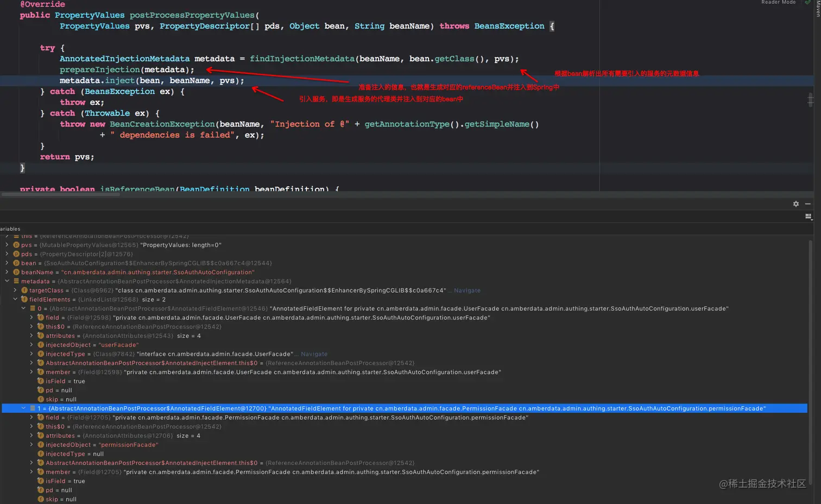This screenshot has width=821, height=504.
Task: Click field icon of attributes AnnotationAttributes@12706
Action: [41, 436]
